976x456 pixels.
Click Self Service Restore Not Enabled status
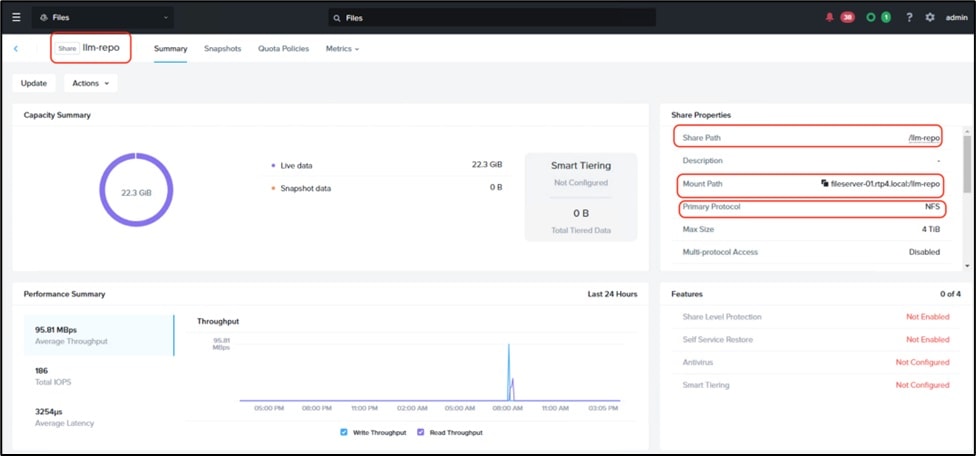(927, 340)
